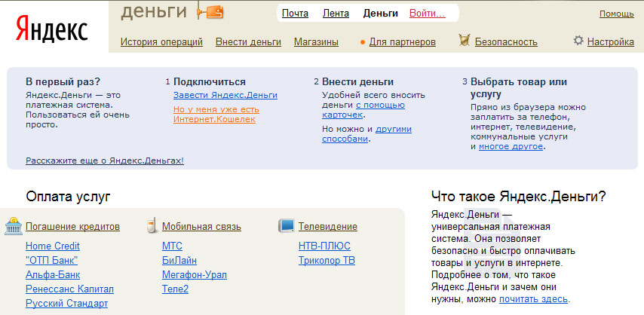Select Home Credit payment link

[53, 246]
